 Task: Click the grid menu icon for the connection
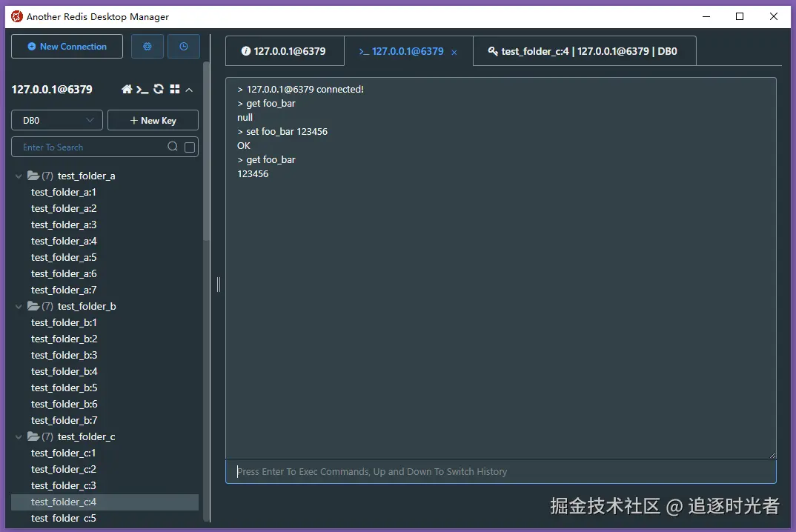click(x=175, y=90)
